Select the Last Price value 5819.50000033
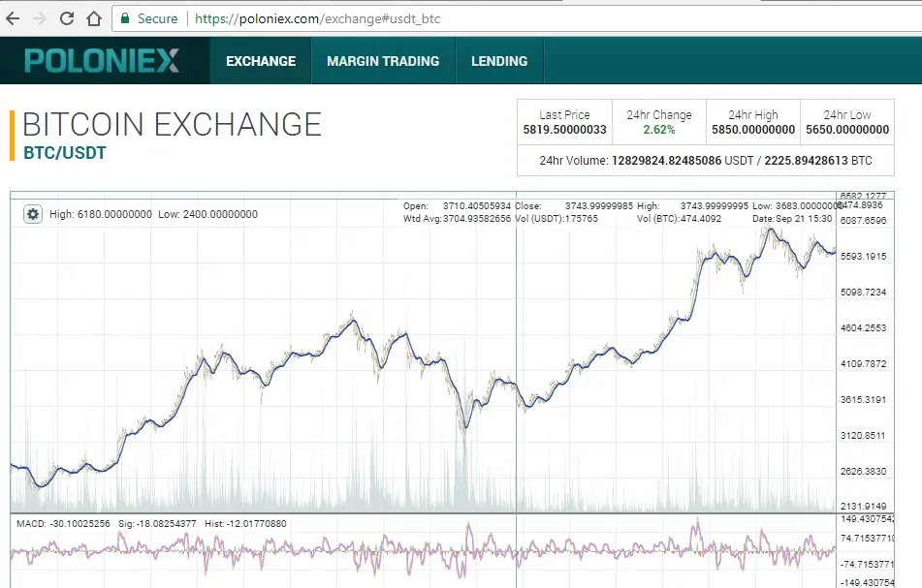The image size is (922, 588). coord(564,130)
